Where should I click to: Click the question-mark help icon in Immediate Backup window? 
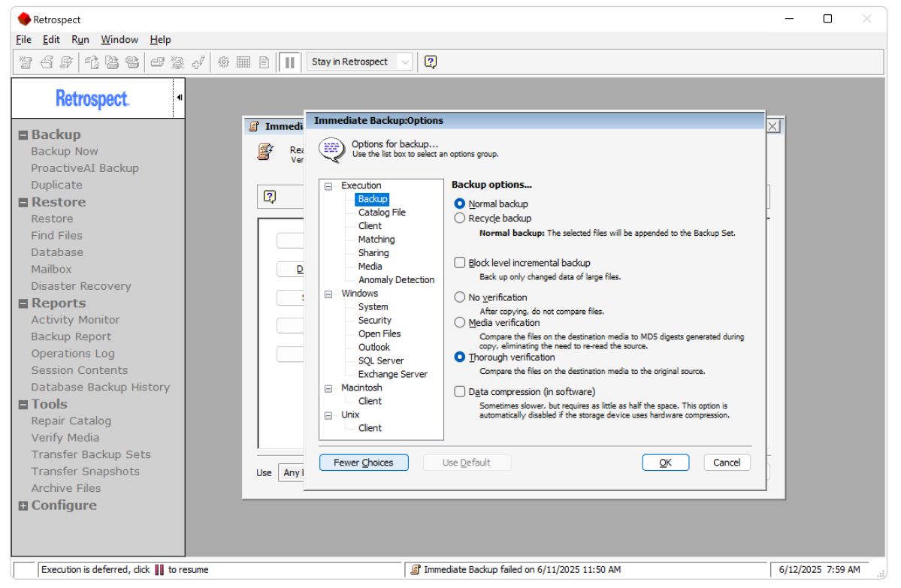[x=270, y=197]
